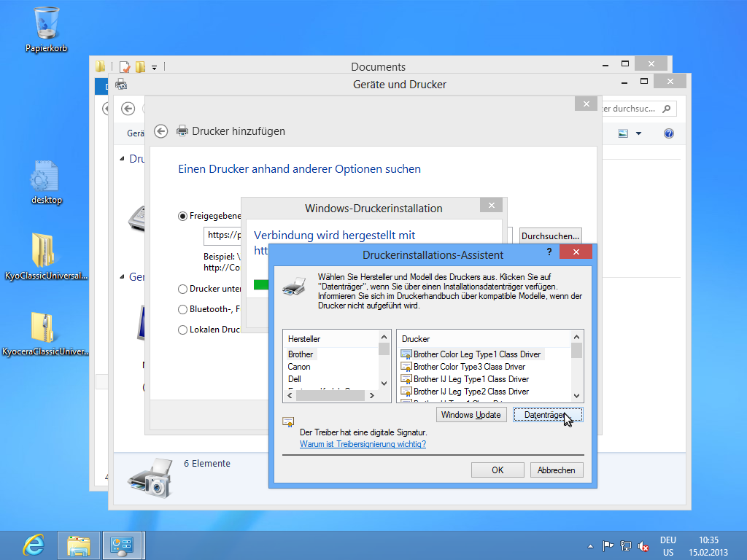The height and width of the screenshot is (560, 747).
Task: Click the https:// printer address field
Action: (222, 236)
